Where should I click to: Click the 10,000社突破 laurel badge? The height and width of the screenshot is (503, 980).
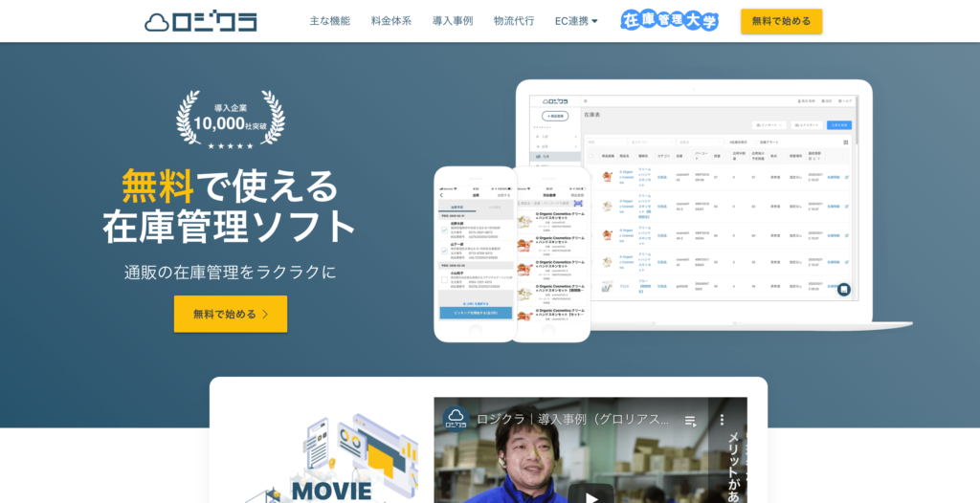coord(231,120)
